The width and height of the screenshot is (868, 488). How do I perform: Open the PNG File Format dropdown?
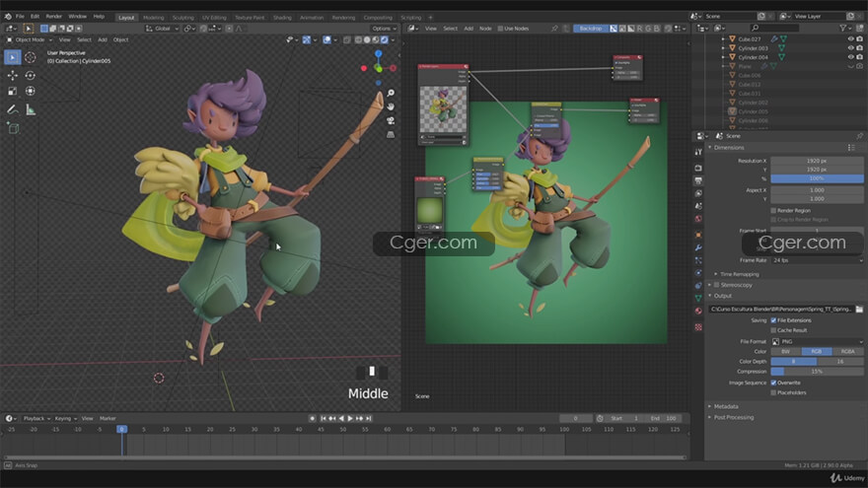[817, 341]
